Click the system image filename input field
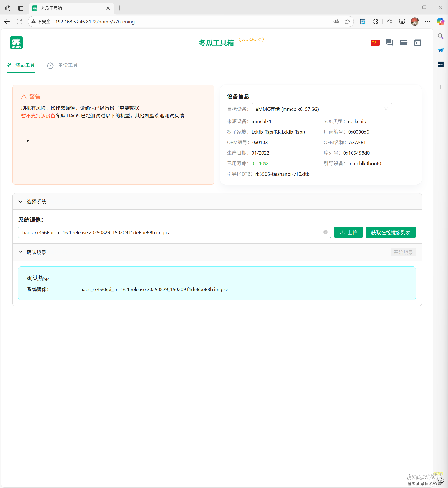 [170, 232]
